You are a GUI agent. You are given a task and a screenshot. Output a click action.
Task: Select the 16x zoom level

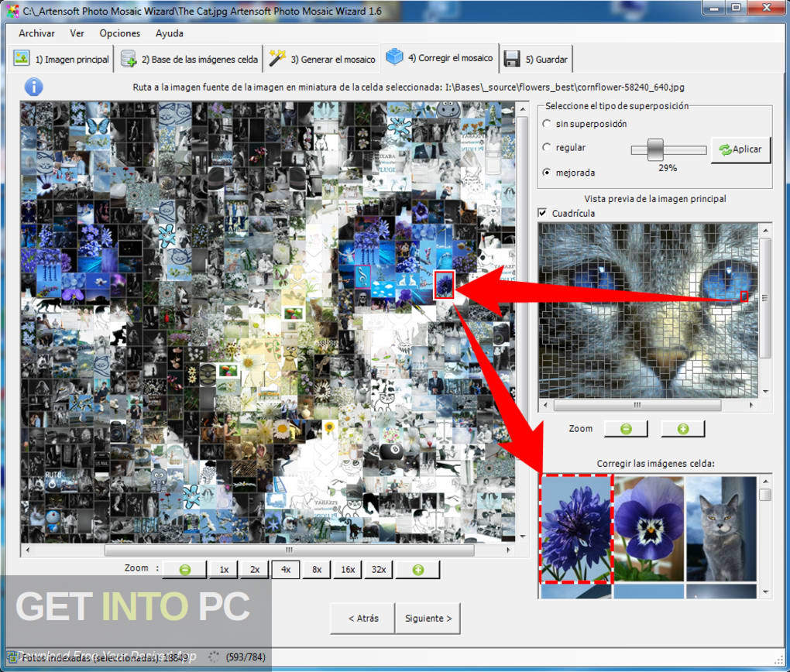point(347,569)
